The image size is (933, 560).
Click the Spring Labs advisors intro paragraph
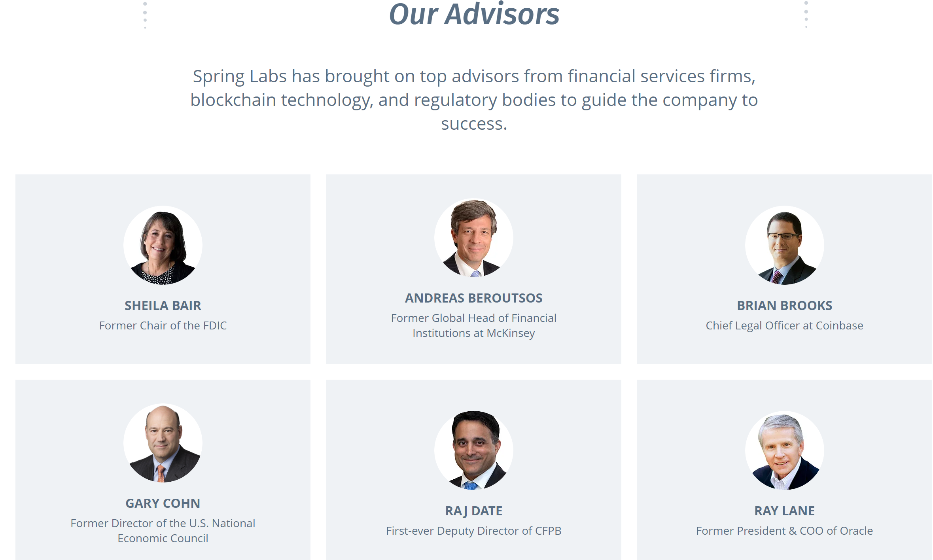(x=474, y=100)
